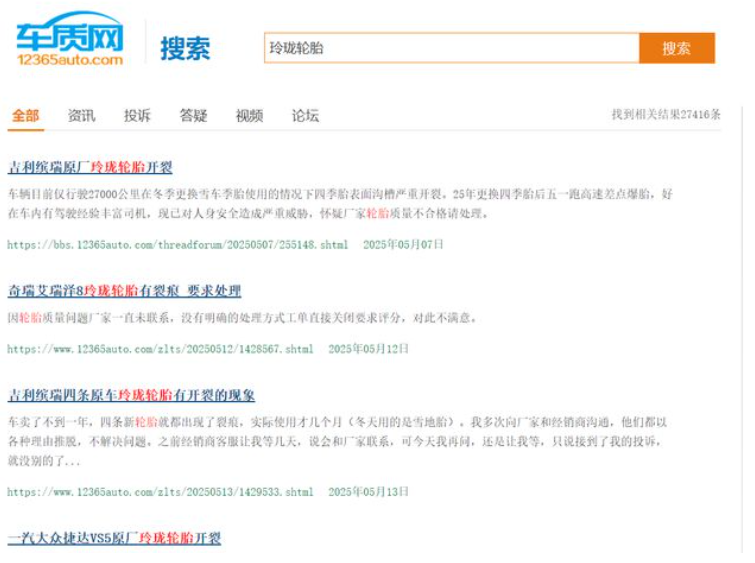The width and height of the screenshot is (755, 563).
Task: Open result 一汽大众捷达VS5原厂玲珑轮胎开裂
Action: (x=114, y=538)
